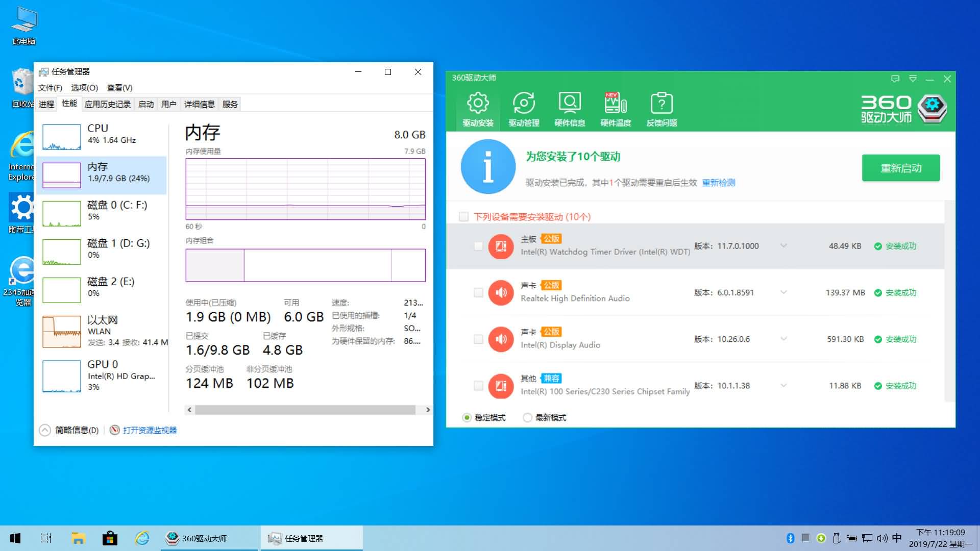Expand version dropdown for 10.1.1.38
Image resolution: width=980 pixels, height=551 pixels.
pyautogui.click(x=783, y=386)
